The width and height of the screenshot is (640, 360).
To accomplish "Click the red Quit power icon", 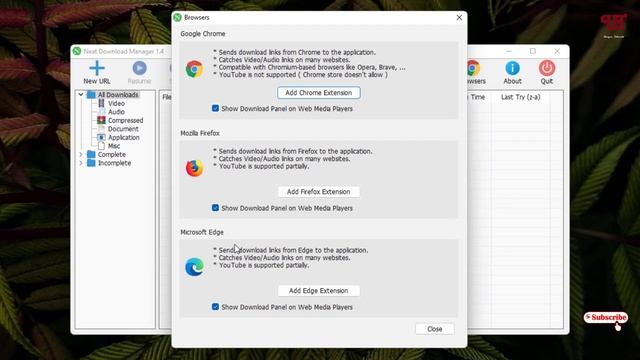I will click(547, 68).
